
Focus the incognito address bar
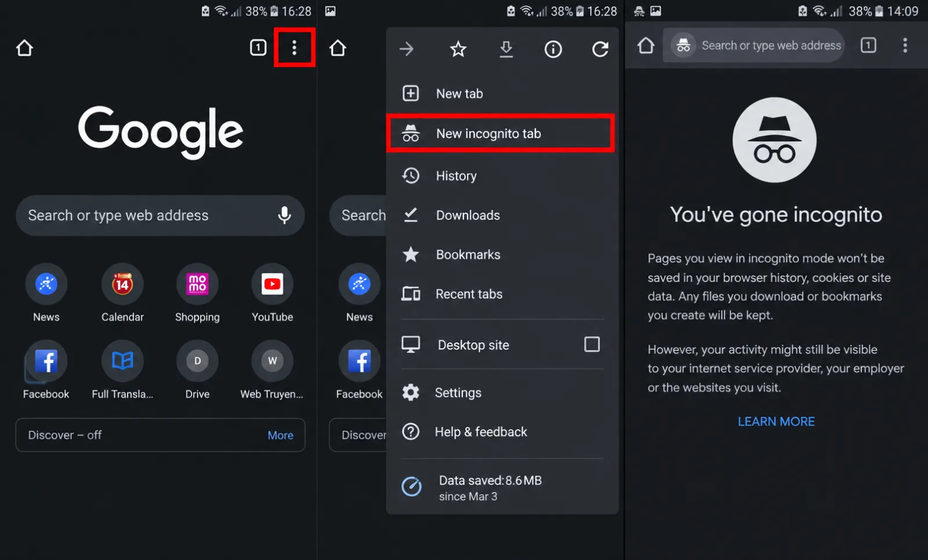754,45
